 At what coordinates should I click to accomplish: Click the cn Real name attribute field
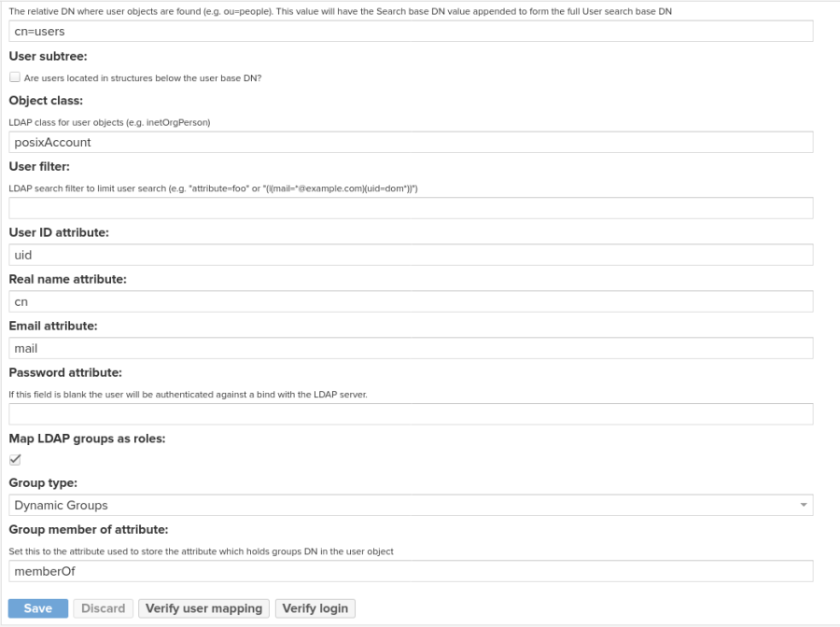pos(411,301)
